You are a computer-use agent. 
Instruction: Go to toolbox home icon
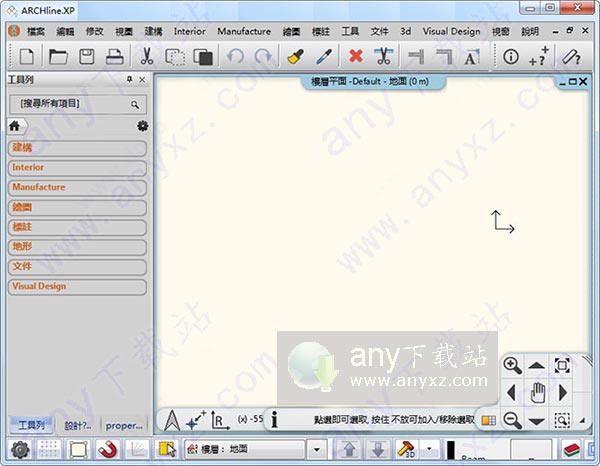coord(15,125)
